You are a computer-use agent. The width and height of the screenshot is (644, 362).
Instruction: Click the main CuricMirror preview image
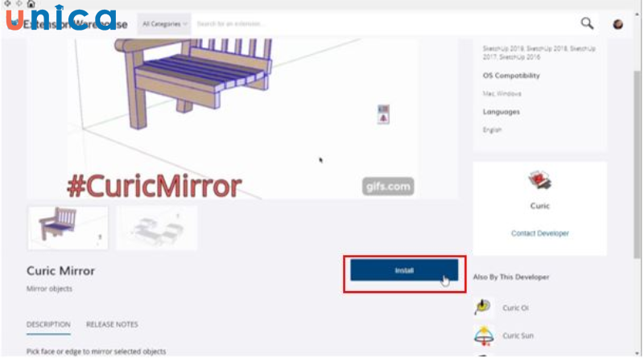click(x=242, y=119)
